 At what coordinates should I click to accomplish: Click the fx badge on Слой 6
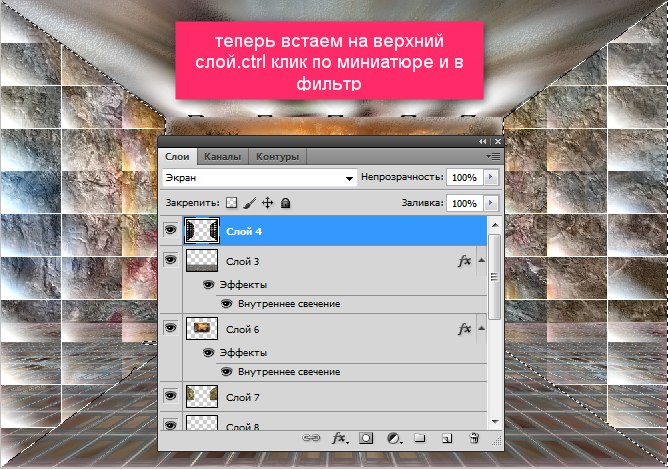(x=464, y=329)
